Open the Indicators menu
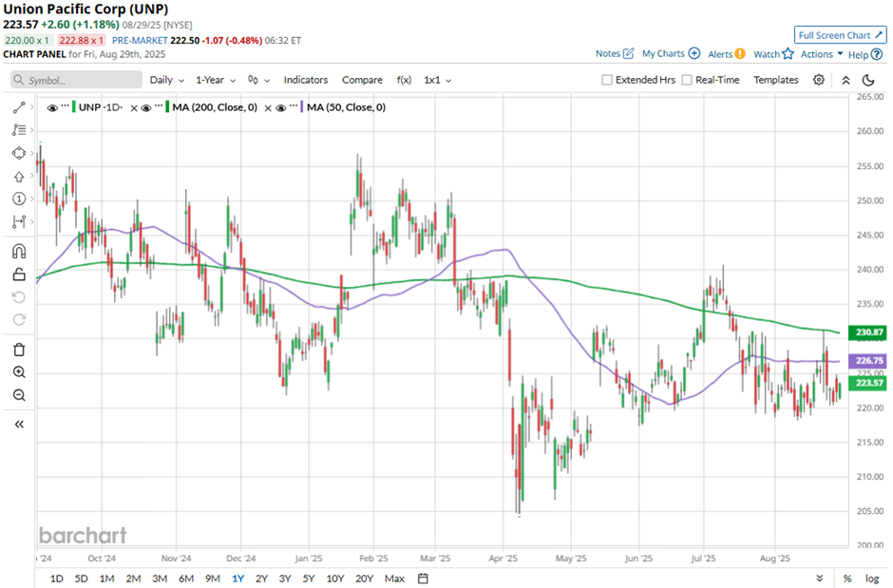 (306, 80)
